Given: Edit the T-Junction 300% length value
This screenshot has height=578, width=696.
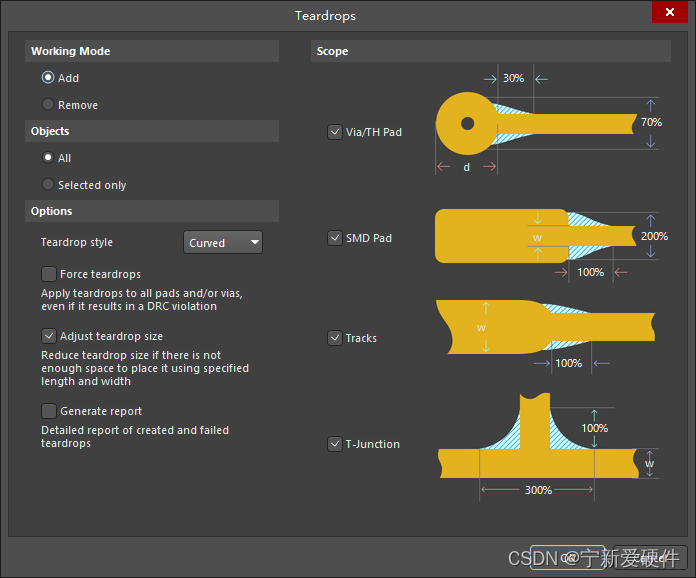Looking at the screenshot, I should (x=538, y=490).
